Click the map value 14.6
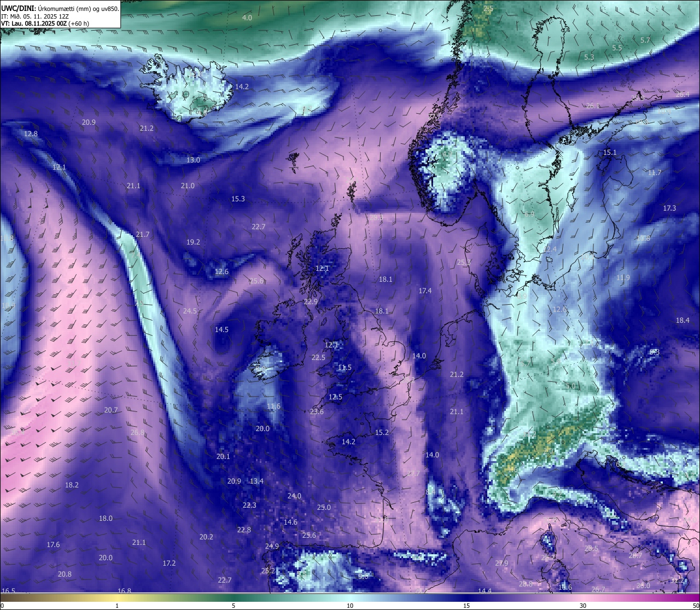 click(x=290, y=522)
